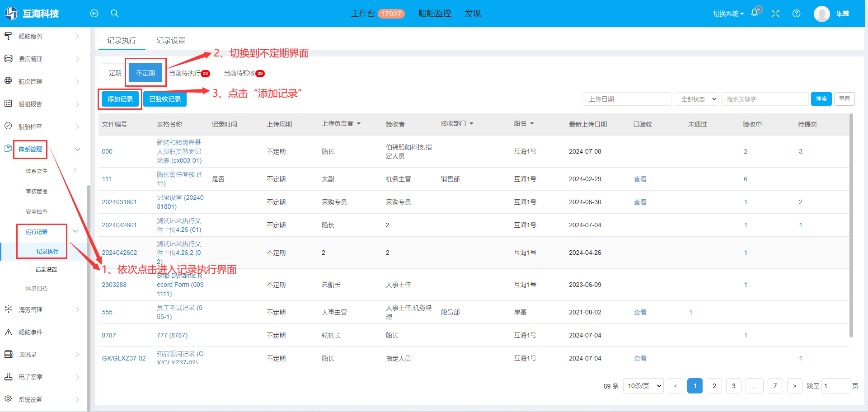Open the 全部状态 status dropdown
This screenshot has height=412, width=868.
point(696,99)
